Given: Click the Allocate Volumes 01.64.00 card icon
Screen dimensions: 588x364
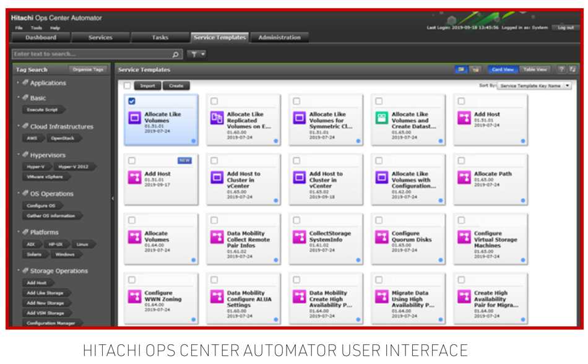Looking at the screenshot, I should coord(135,237).
